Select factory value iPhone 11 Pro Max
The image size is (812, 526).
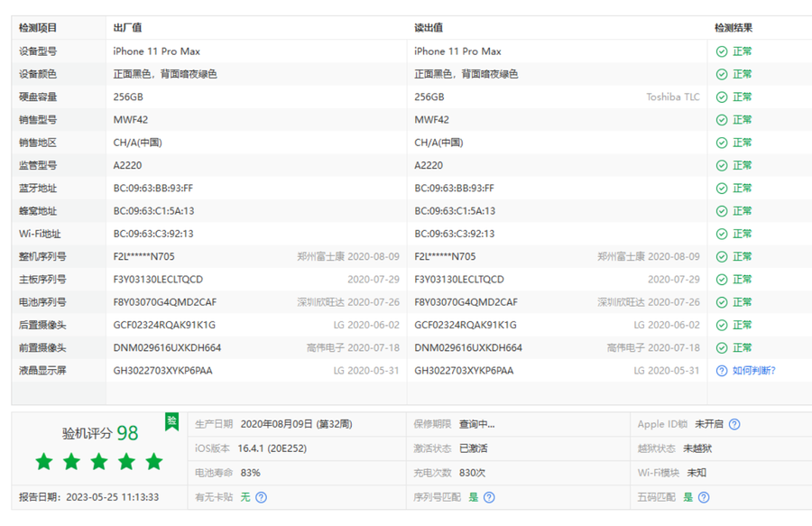click(156, 51)
